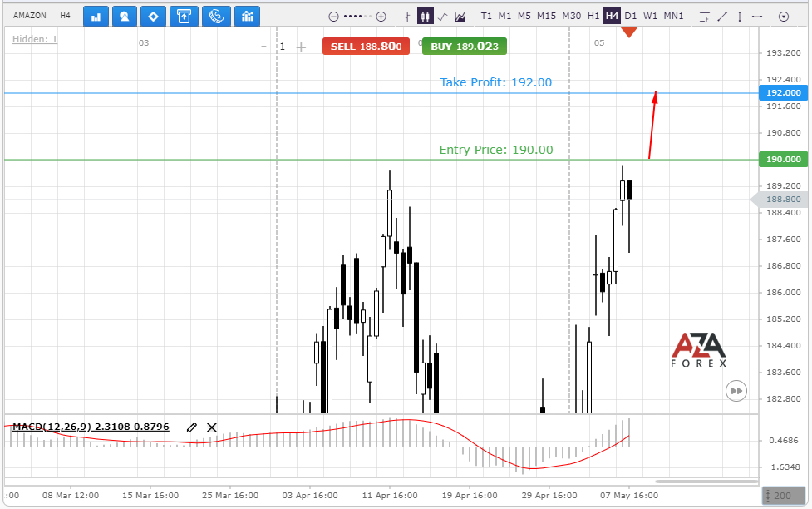812x509 pixels.
Task: Click the Hidden: 1 link
Action: tap(35, 39)
